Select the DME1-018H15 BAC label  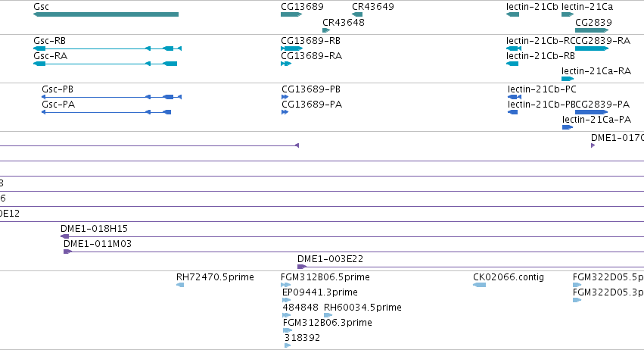point(95,229)
